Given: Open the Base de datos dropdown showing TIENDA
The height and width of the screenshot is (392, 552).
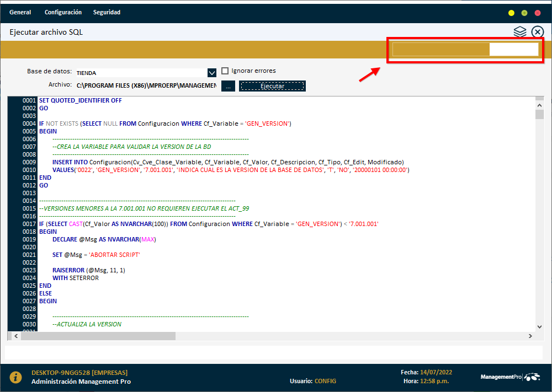Looking at the screenshot, I should 211,72.
